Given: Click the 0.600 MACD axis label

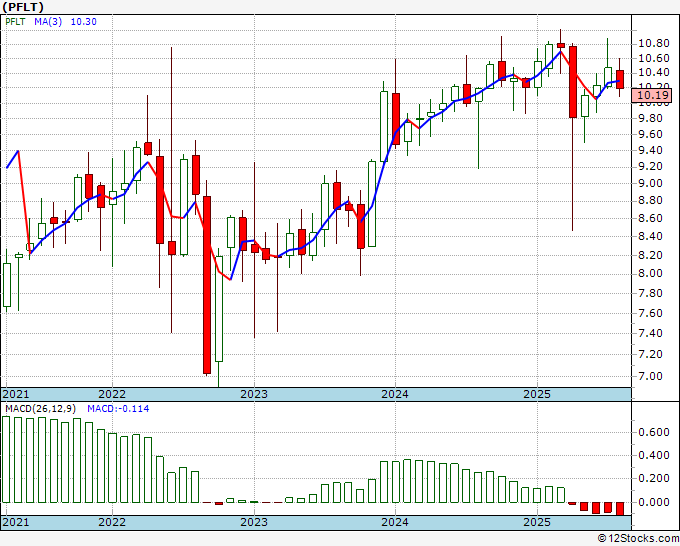Looking at the screenshot, I should coord(654,432).
